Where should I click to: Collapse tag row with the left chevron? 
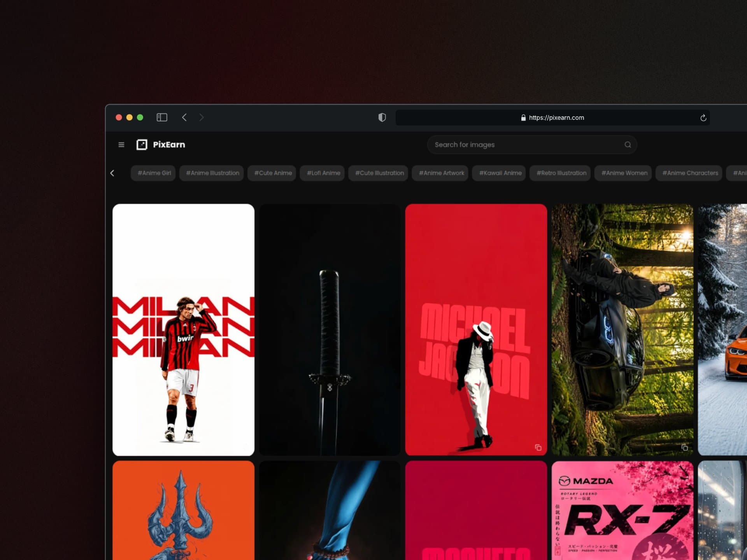pos(112,173)
